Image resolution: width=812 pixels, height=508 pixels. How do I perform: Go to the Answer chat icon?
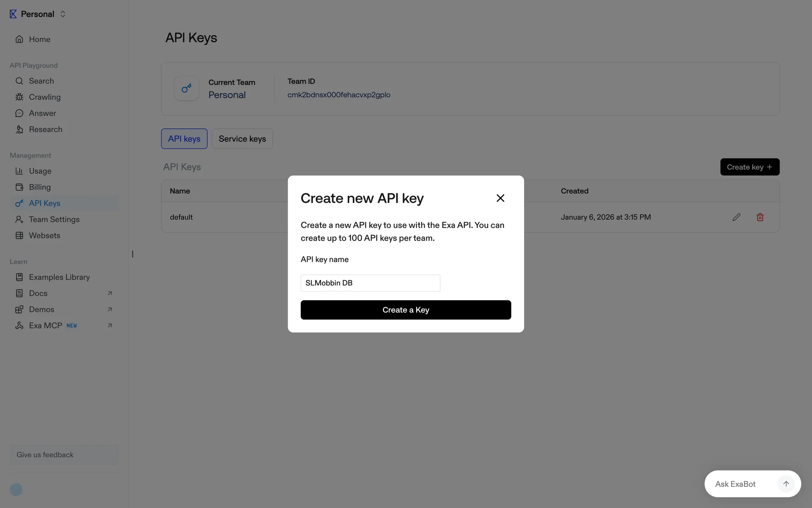coord(19,113)
